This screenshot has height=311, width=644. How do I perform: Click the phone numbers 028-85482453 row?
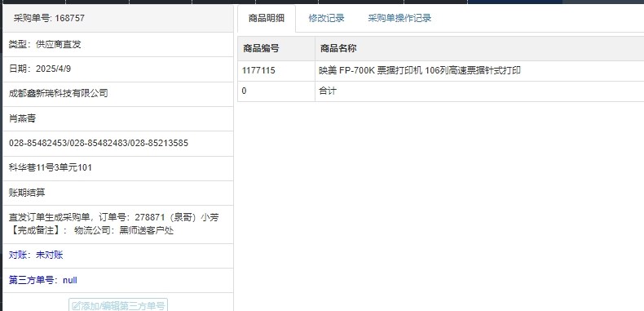(x=118, y=143)
